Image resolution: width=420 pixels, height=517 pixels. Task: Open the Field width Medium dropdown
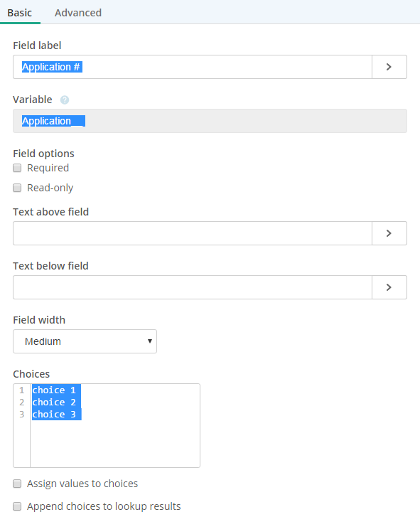(x=85, y=341)
